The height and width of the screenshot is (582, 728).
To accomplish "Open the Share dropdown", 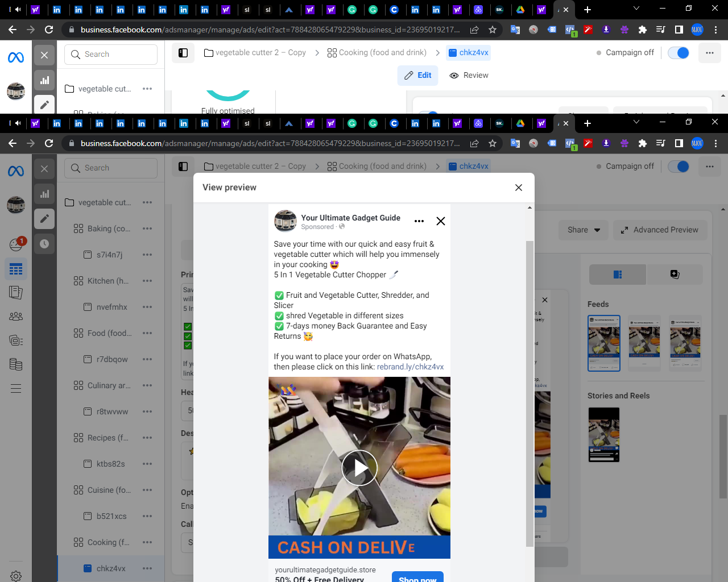I will coord(584,230).
